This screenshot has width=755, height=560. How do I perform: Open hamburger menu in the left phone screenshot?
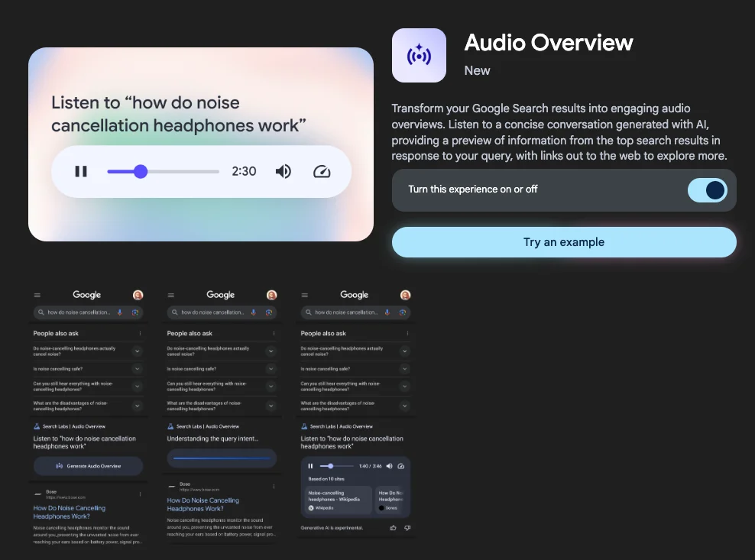pyautogui.click(x=37, y=295)
